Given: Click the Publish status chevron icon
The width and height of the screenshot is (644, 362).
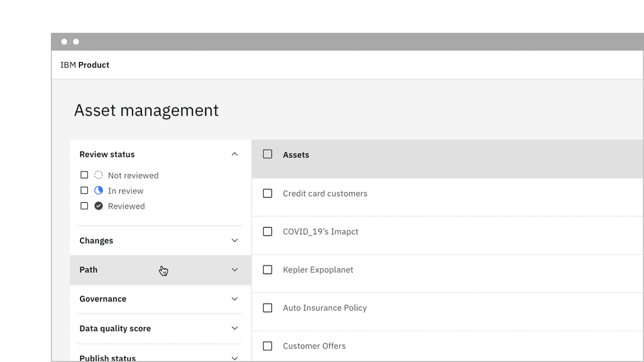Looking at the screenshot, I should tap(235, 358).
